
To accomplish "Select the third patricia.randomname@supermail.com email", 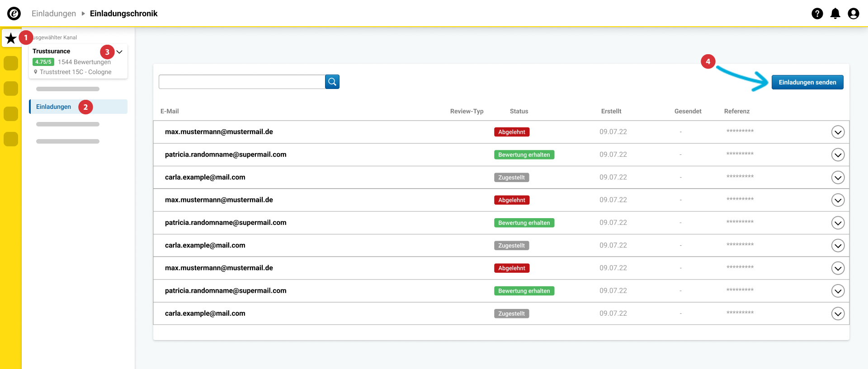I will pos(226,290).
